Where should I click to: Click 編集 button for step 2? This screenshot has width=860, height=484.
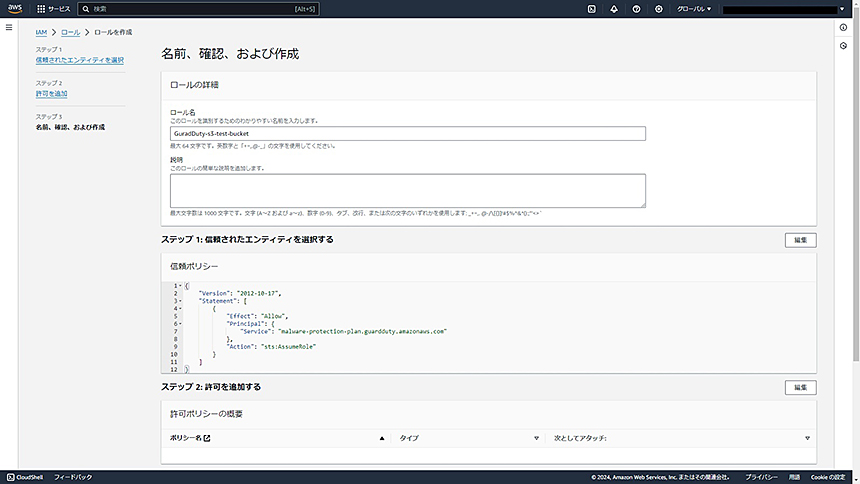coord(800,387)
